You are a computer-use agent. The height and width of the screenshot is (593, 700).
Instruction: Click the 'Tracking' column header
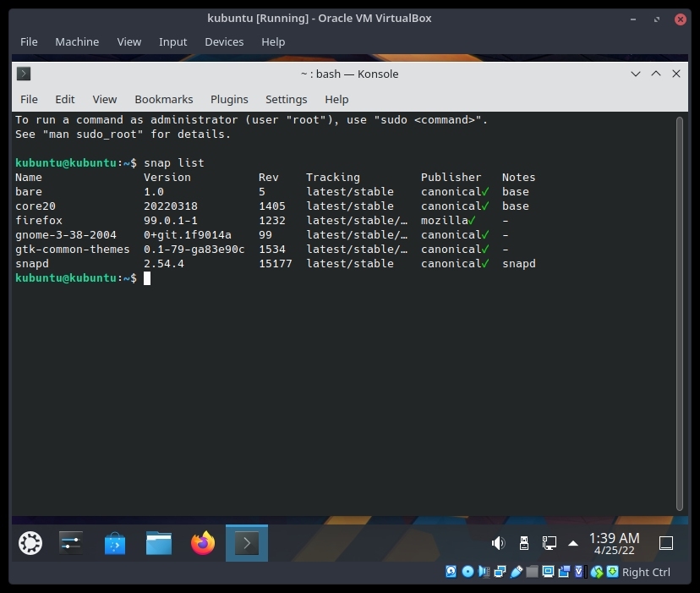pos(333,177)
